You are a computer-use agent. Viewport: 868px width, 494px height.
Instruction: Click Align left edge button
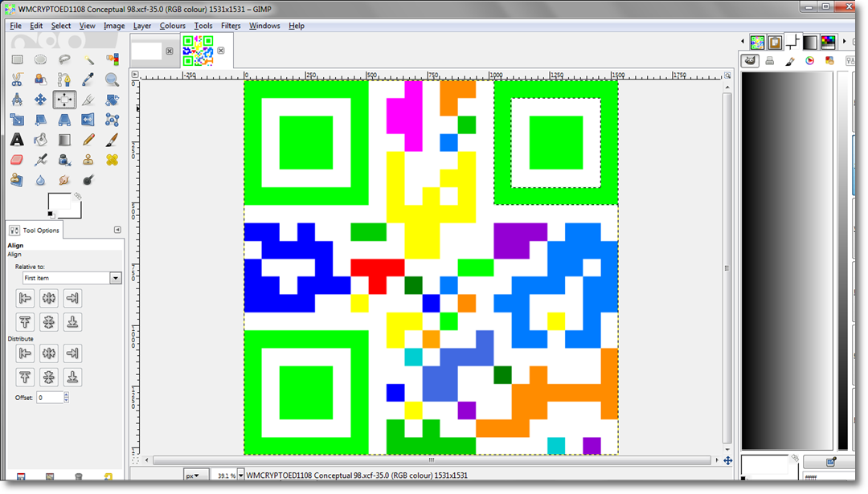(x=25, y=298)
